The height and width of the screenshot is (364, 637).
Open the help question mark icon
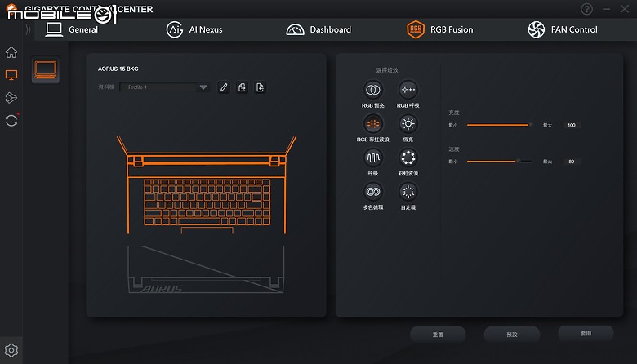tap(586, 9)
